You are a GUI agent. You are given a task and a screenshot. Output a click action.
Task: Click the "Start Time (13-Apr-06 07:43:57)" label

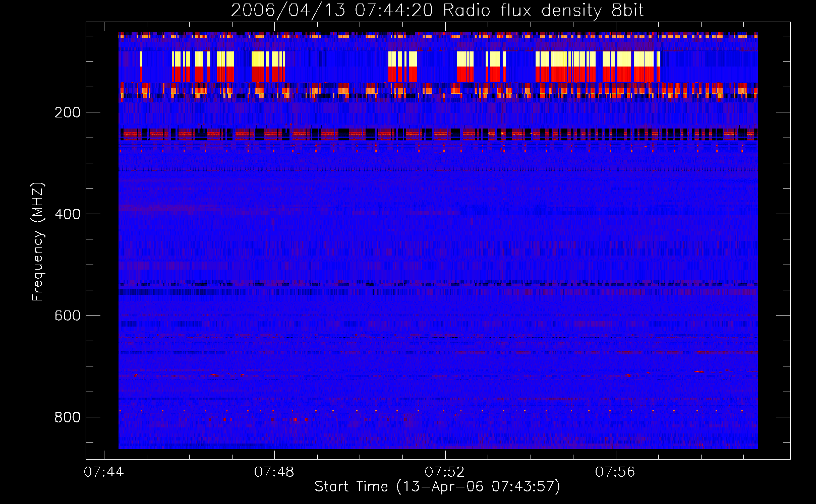point(437,487)
